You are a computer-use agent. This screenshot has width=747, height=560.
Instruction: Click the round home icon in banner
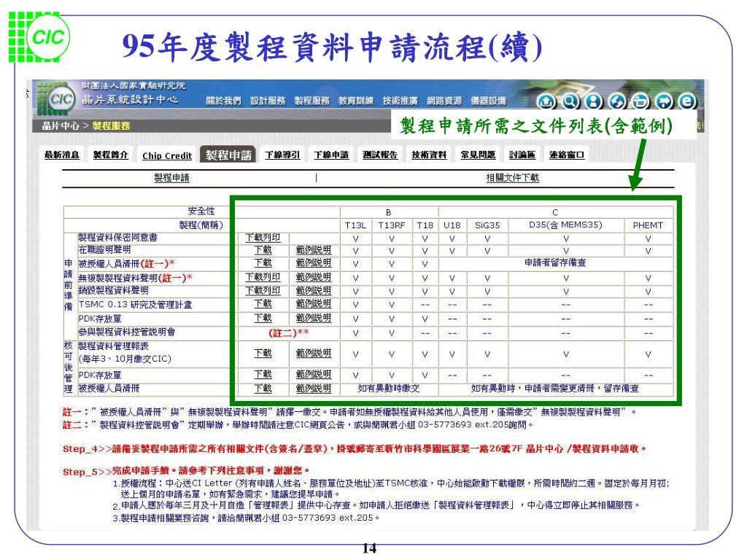(546, 101)
